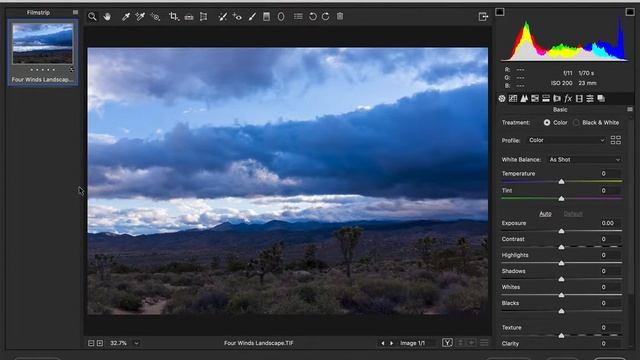The height and width of the screenshot is (360, 640).
Task: Select the Radial Filter tool
Action: [x=281, y=17]
